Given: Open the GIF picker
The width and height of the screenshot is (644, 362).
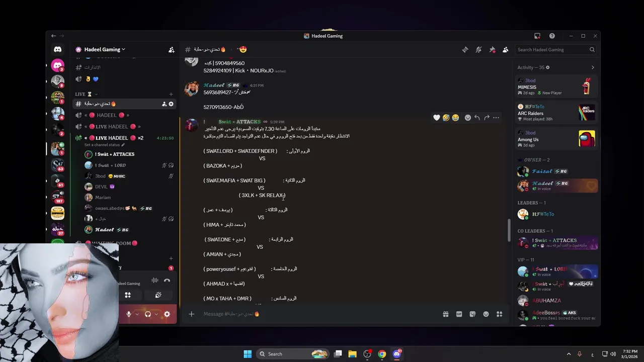Looking at the screenshot, I should [x=459, y=314].
